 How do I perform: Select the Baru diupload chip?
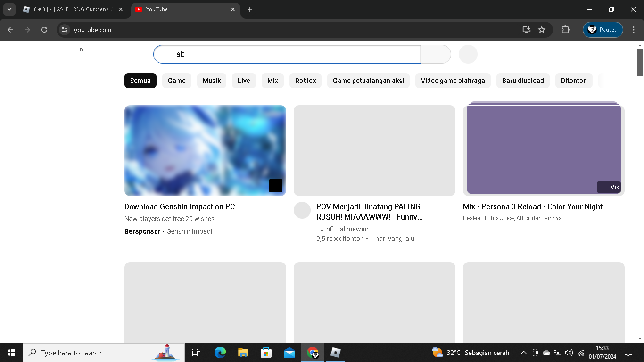tap(523, 81)
